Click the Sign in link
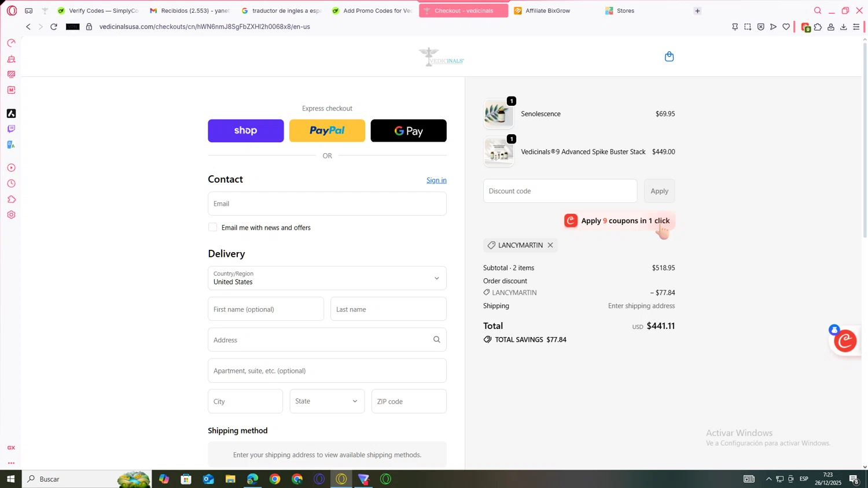This screenshot has height=488, width=868. click(x=436, y=180)
